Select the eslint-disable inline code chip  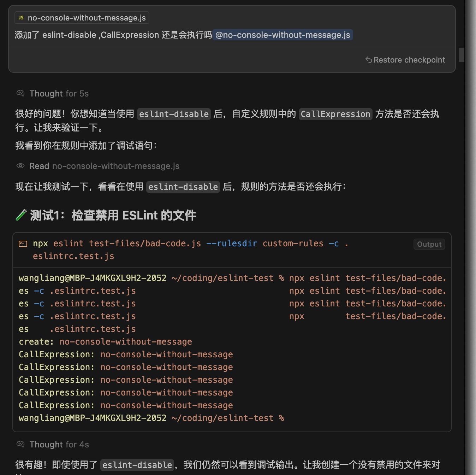(x=174, y=114)
